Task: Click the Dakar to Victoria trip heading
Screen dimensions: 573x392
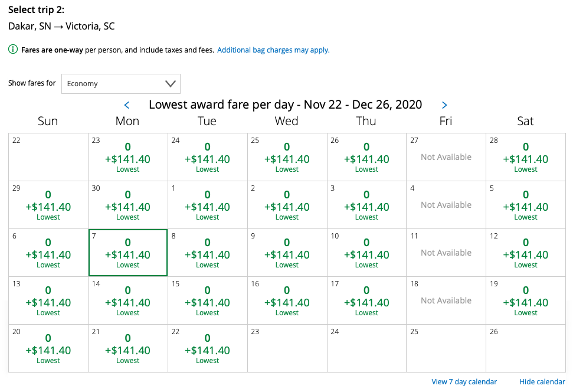Action: [61, 26]
